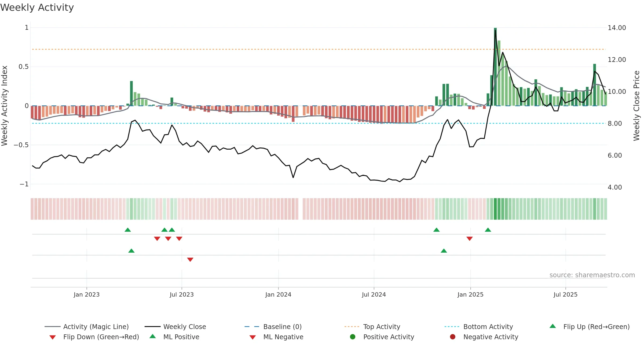Click the tallest green activity bar in early 2025
This screenshot has height=362, width=644.
[x=495, y=67]
